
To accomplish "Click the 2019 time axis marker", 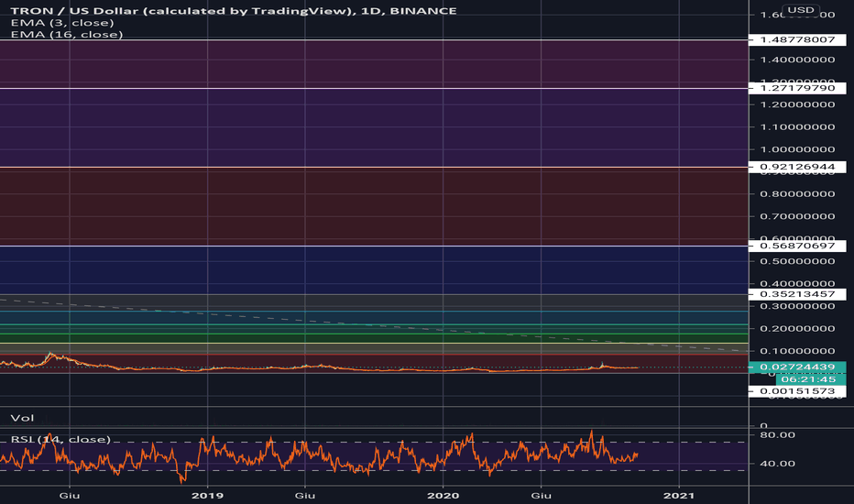I will [x=207, y=495].
